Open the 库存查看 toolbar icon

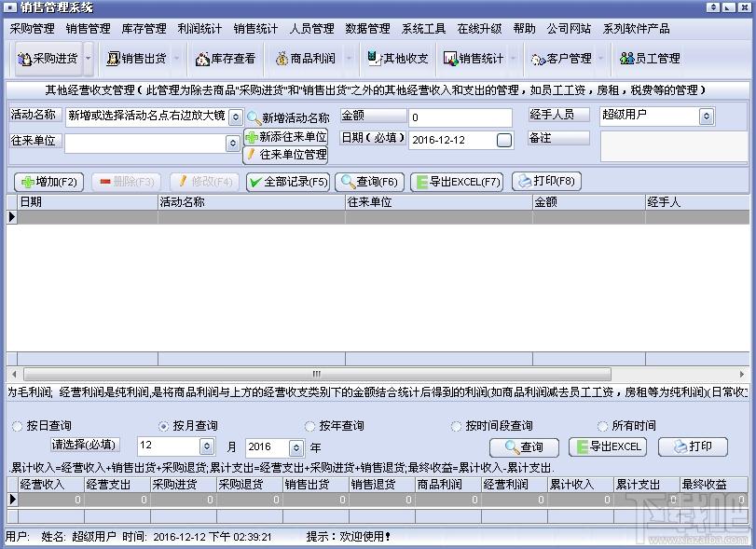(x=226, y=59)
